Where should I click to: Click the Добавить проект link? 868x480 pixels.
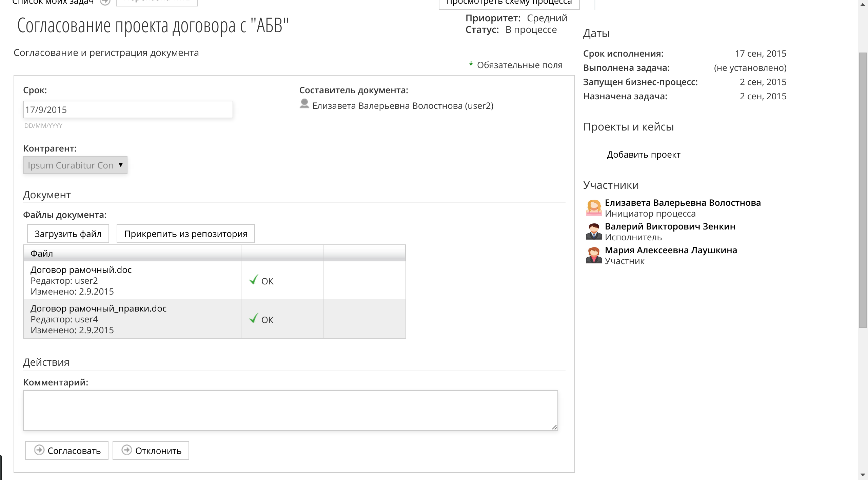coord(643,155)
